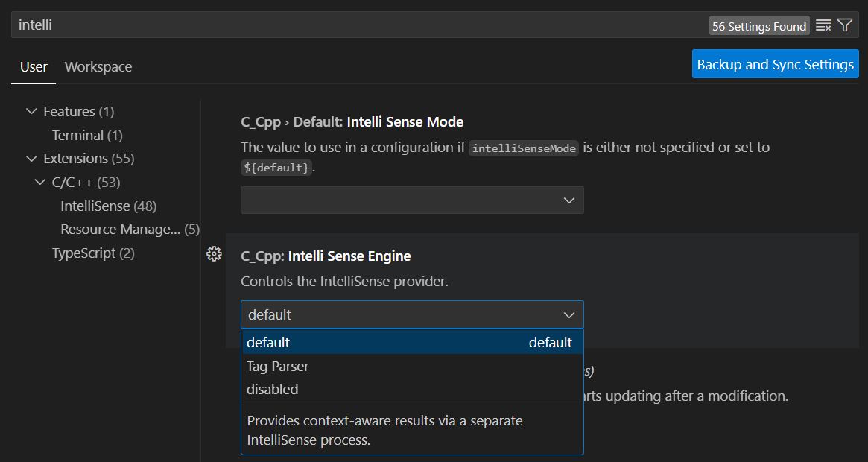Choose 'default' option in engine list

(412, 342)
